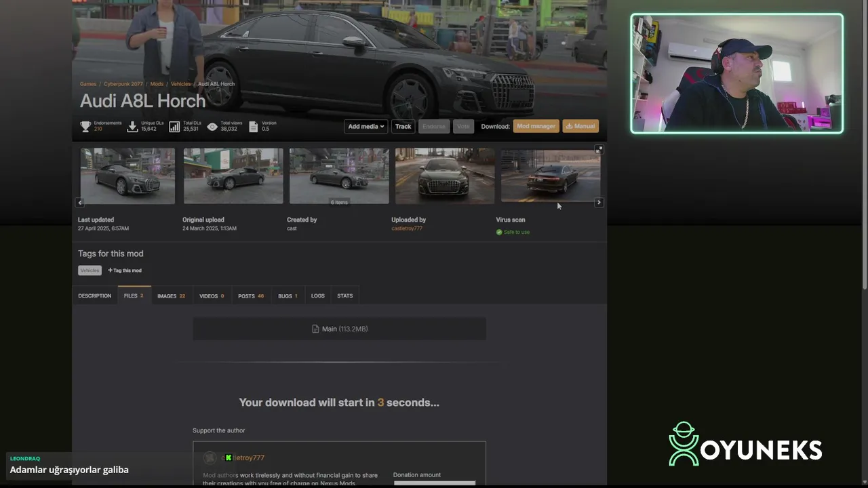Click the Total DLs bar chart icon
This screenshot has width=868, height=488.
[174, 126]
